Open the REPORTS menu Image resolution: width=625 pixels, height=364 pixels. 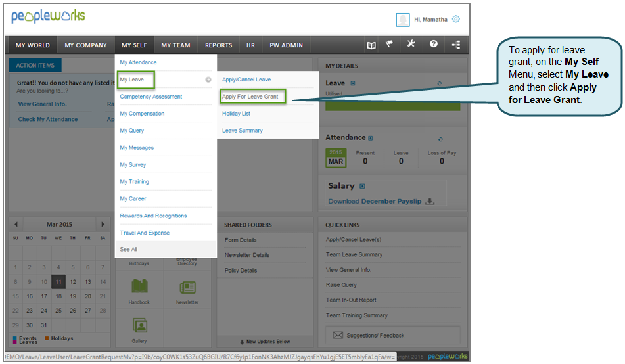[x=218, y=45]
